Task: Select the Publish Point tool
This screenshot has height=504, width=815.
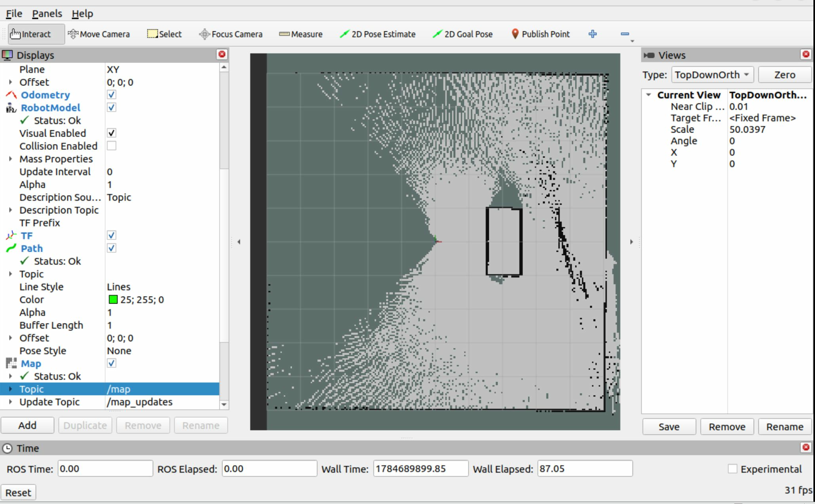Action: pos(540,34)
